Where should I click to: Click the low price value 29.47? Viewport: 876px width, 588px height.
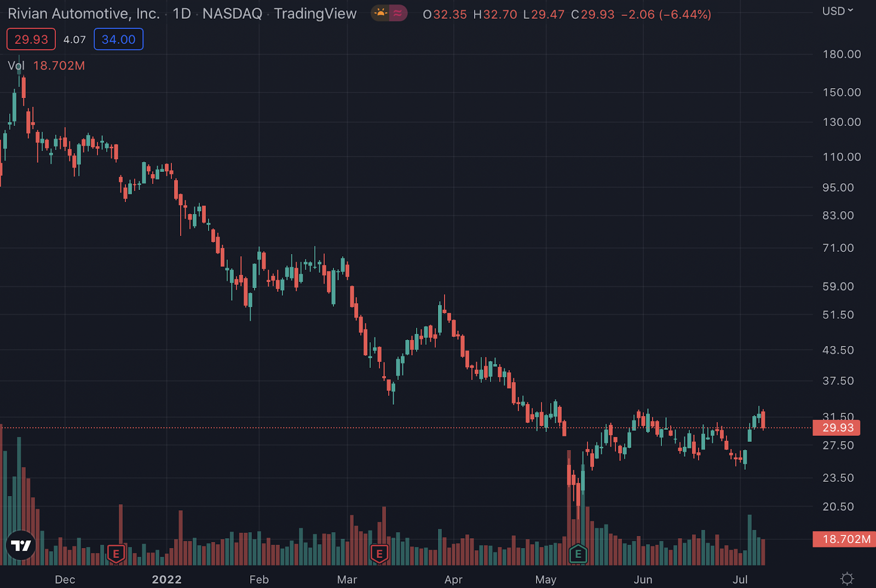click(547, 14)
